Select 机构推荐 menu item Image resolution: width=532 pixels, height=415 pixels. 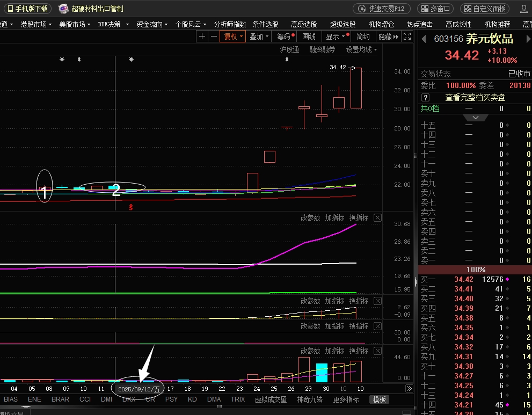498,25
